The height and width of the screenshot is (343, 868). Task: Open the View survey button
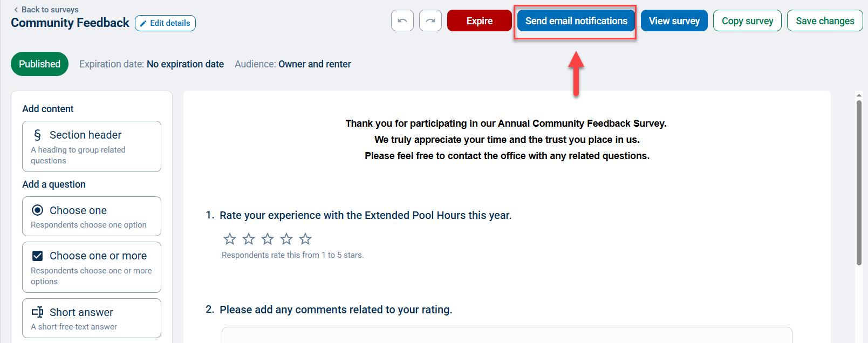click(x=674, y=21)
